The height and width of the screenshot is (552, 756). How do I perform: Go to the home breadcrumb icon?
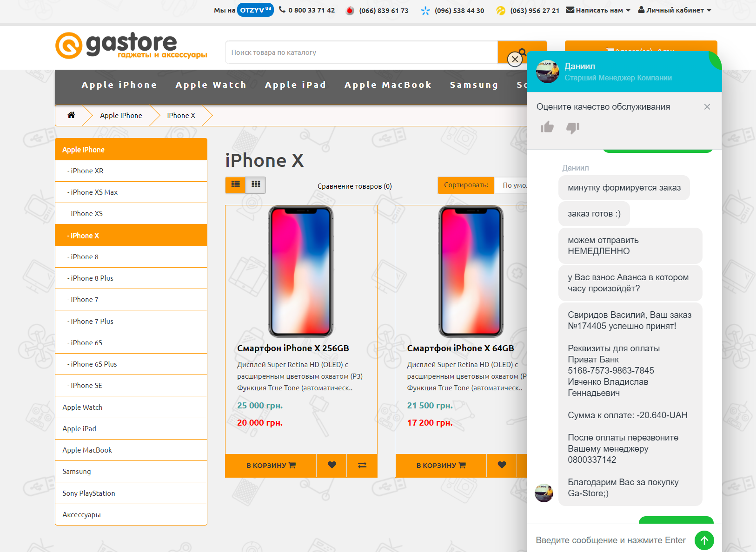coord(71,115)
